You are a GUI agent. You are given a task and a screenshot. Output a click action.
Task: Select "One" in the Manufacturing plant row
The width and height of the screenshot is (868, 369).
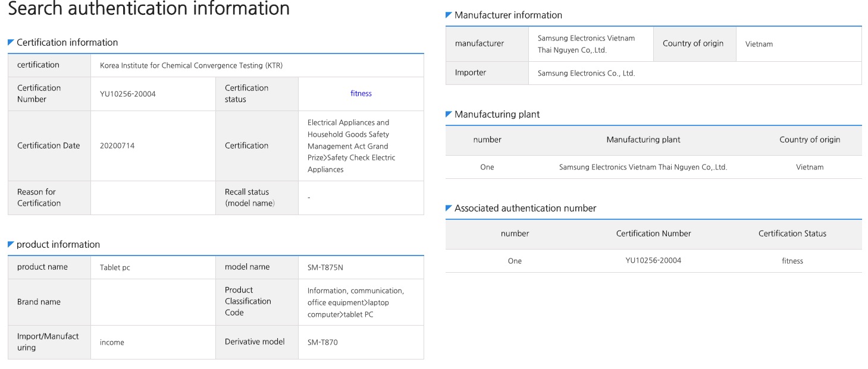click(x=487, y=167)
